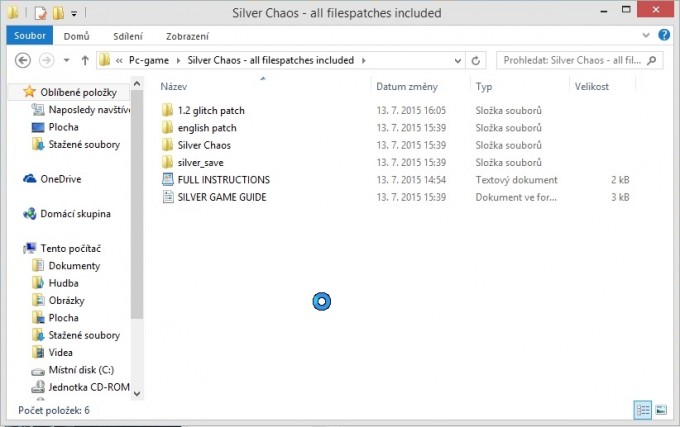Open Jednotka CD-ROM in sidebar
This screenshot has height=427, width=680.
(x=89, y=387)
